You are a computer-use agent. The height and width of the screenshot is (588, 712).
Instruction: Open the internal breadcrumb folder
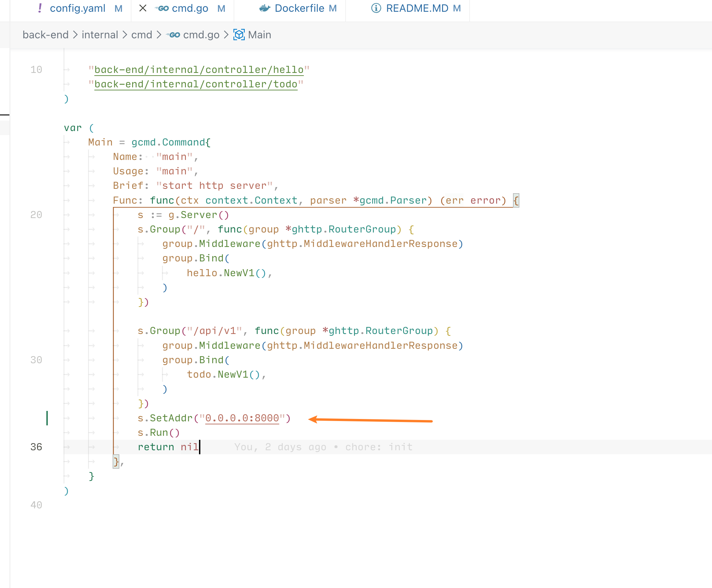[100, 35]
